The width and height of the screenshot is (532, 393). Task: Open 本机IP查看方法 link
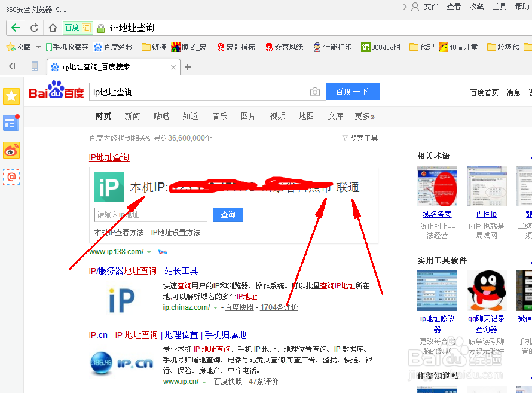pyautogui.click(x=119, y=233)
